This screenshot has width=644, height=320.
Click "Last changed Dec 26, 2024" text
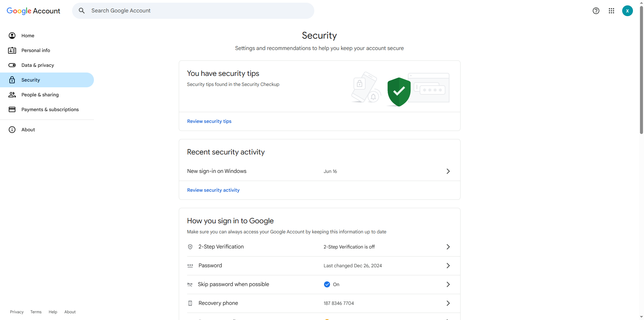(353, 266)
